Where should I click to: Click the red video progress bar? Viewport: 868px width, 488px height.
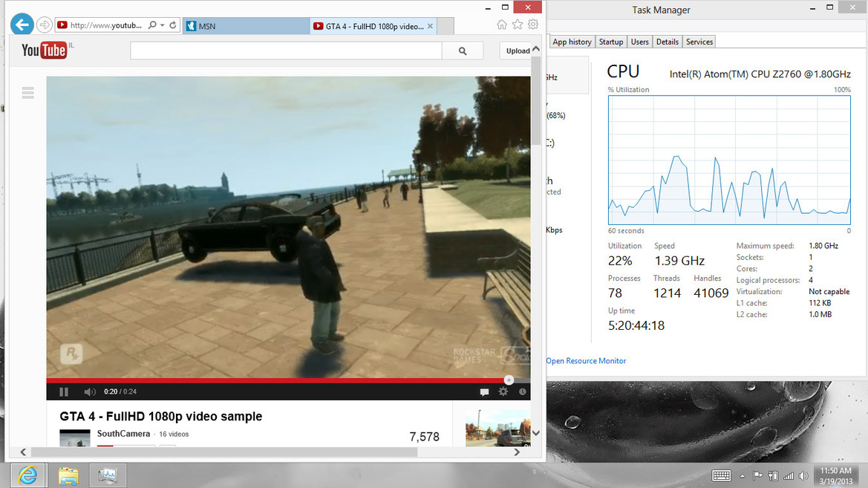[277, 380]
